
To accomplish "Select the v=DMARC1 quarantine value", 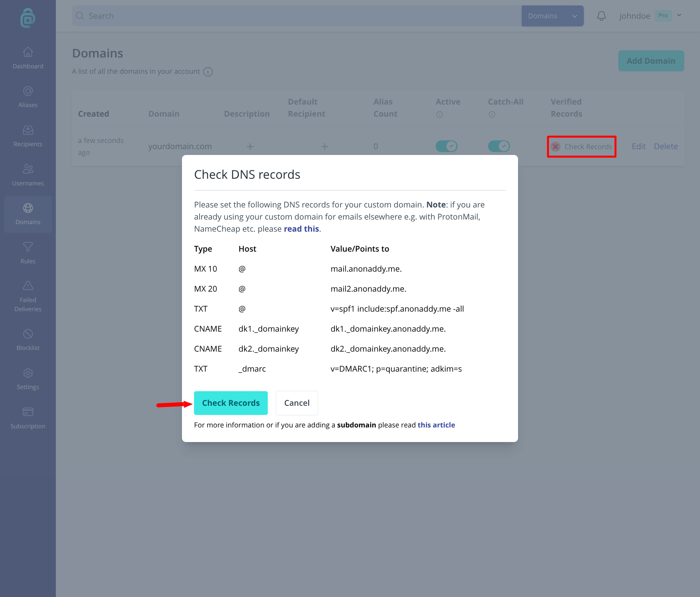I will tap(396, 369).
